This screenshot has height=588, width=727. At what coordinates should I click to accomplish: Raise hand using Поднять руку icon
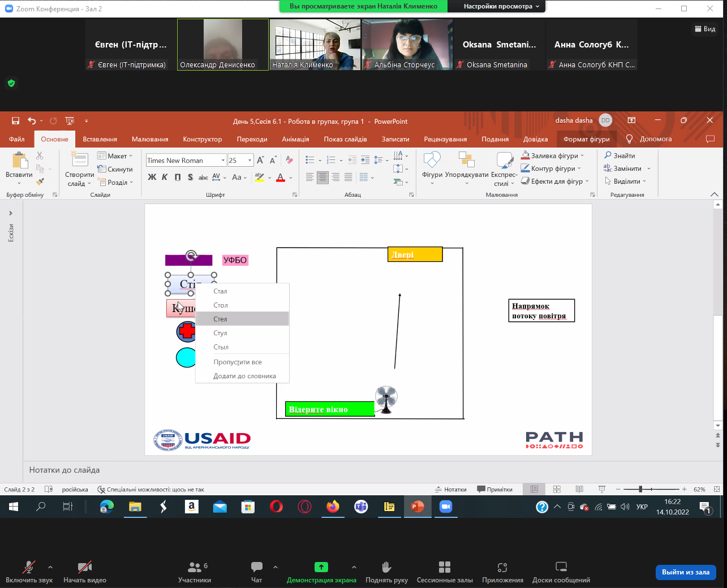(x=386, y=571)
